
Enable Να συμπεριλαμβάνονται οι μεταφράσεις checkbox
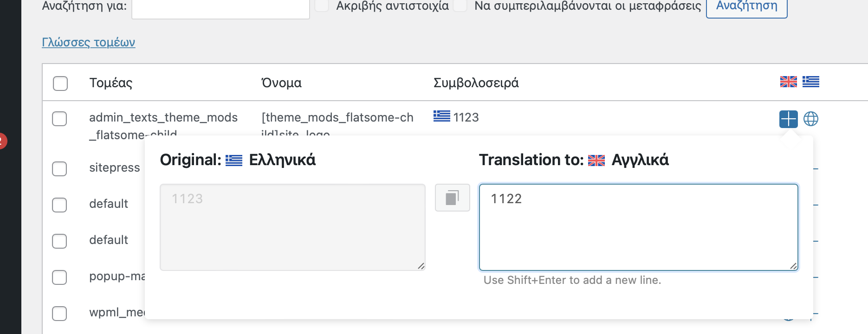[460, 5]
